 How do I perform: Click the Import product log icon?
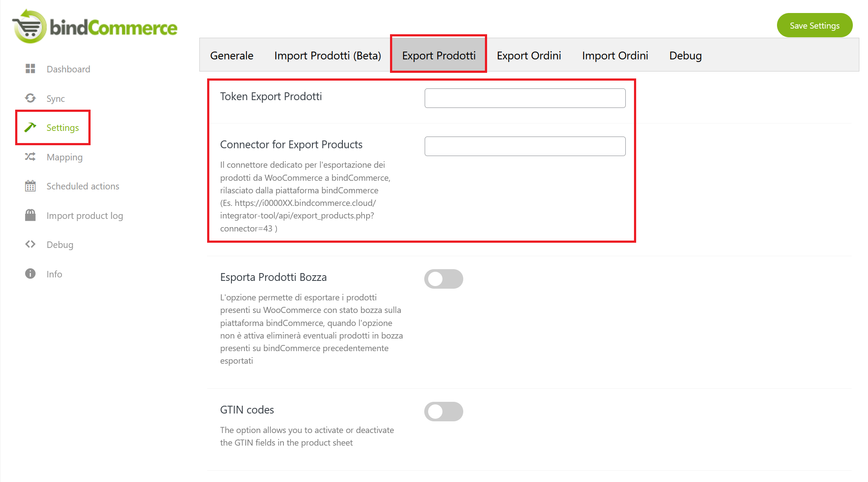30,215
